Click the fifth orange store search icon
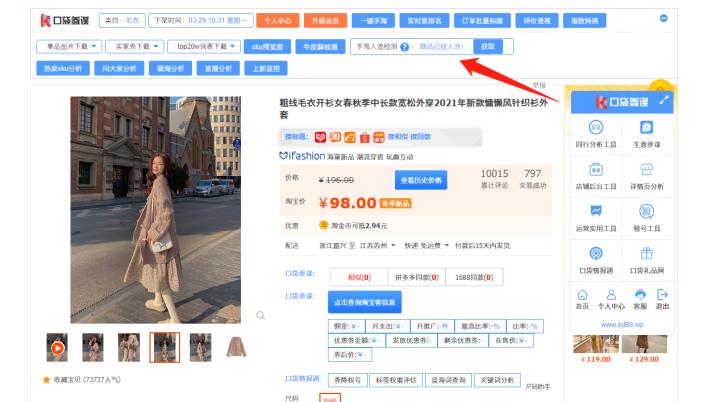 pos(379,137)
